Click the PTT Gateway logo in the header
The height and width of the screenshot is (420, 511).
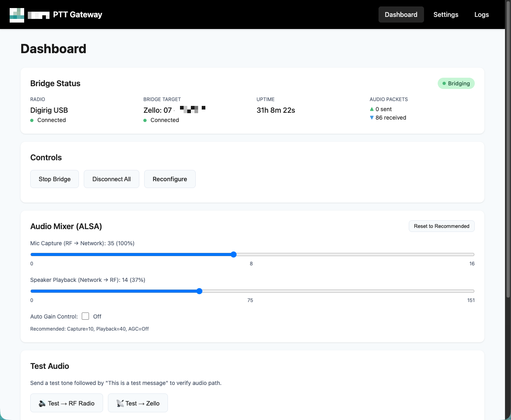(55, 14)
